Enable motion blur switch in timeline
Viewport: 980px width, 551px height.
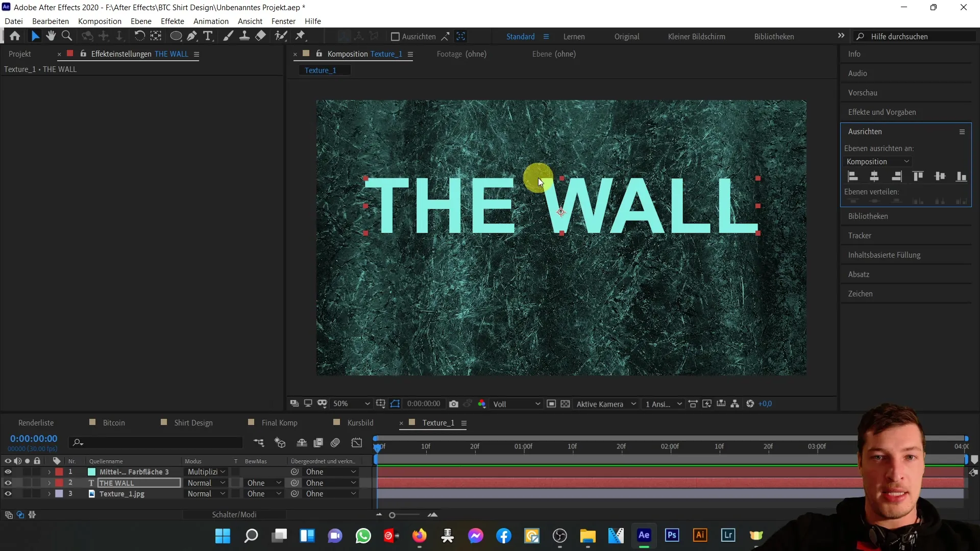335,443
